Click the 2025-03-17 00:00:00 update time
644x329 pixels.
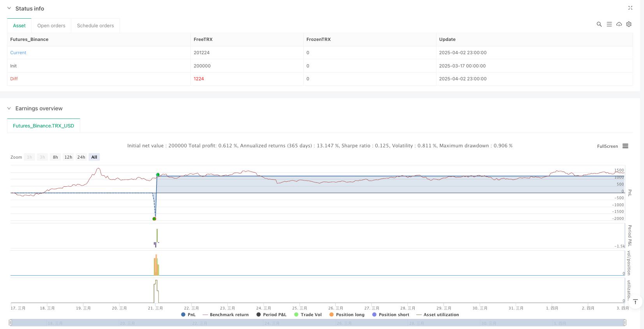462,66
